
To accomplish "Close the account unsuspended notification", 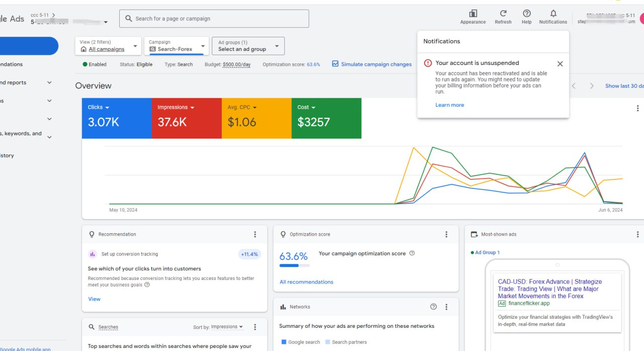I will [560, 64].
